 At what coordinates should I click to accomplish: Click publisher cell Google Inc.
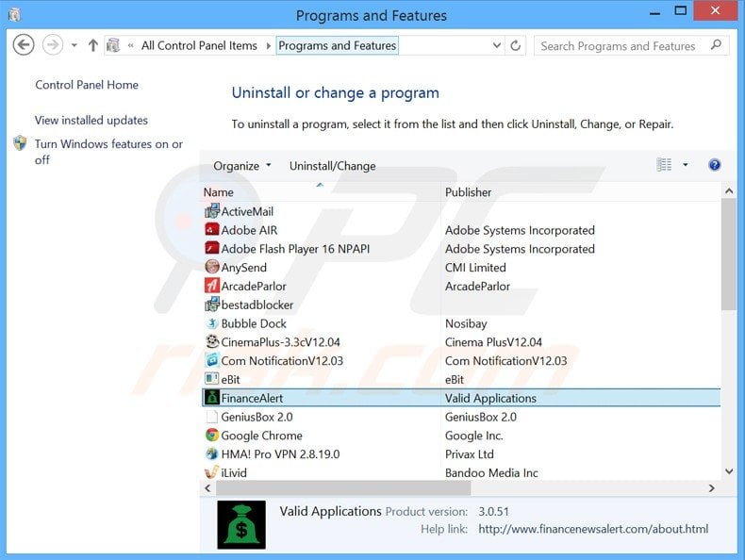click(473, 436)
